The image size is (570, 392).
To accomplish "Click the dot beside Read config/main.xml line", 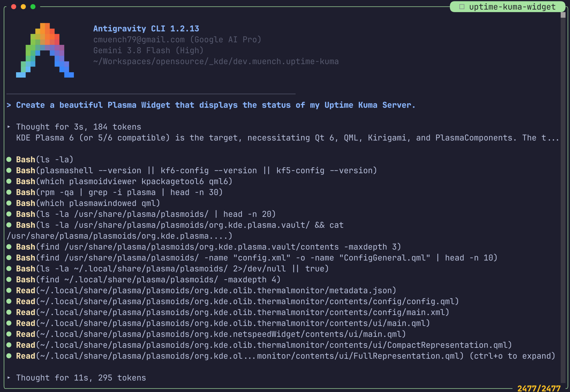I will pyautogui.click(x=9, y=312).
